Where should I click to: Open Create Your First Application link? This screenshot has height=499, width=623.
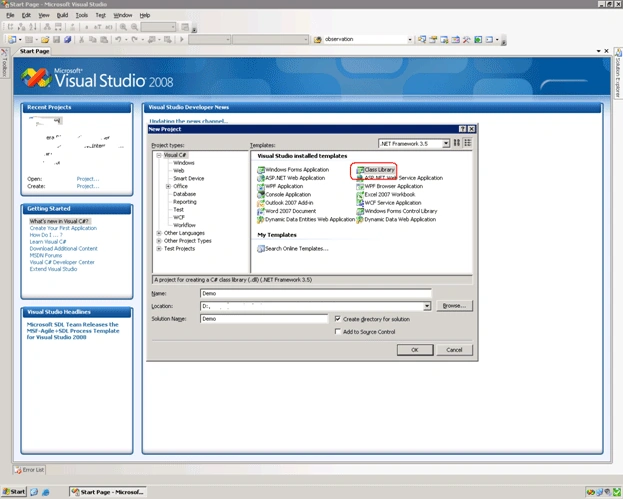click(63, 228)
